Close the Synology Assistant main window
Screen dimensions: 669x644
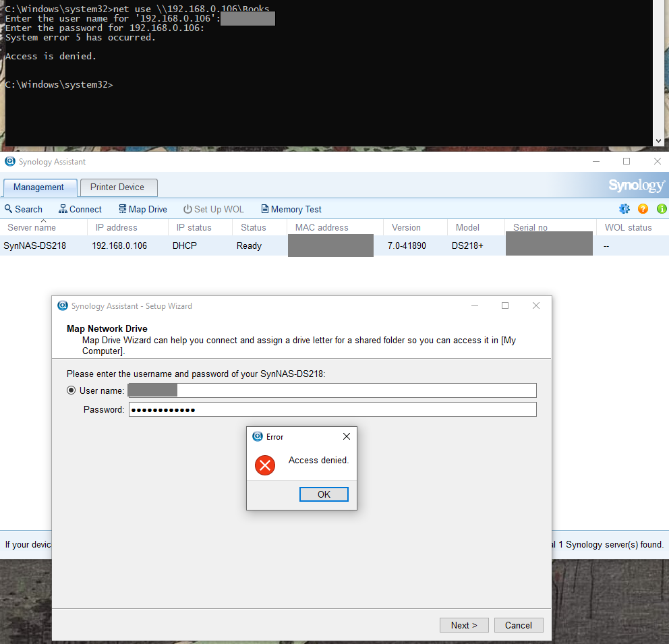(x=658, y=161)
